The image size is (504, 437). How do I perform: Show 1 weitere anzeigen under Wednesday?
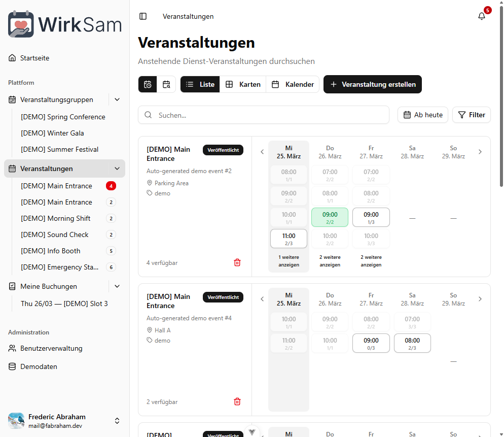click(289, 261)
